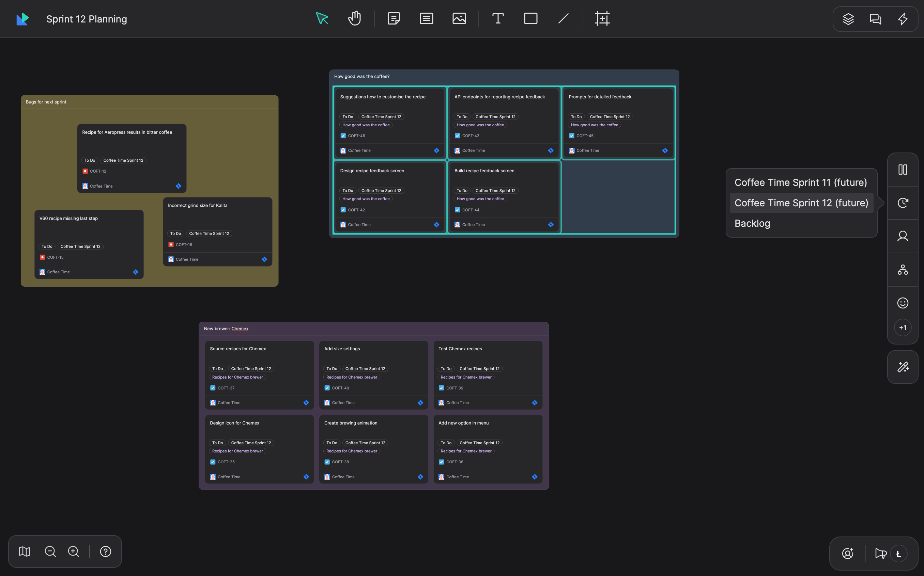The height and width of the screenshot is (576, 924).
Task: Uncheck COFT-42 on Design recipe feedback screen
Action: (x=343, y=209)
